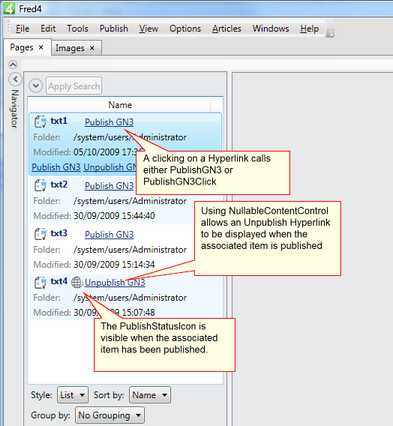Screen dimensions: 393x426
Task: Click the Publish GN3 link below txt1 Modified row
Action: click(x=56, y=167)
